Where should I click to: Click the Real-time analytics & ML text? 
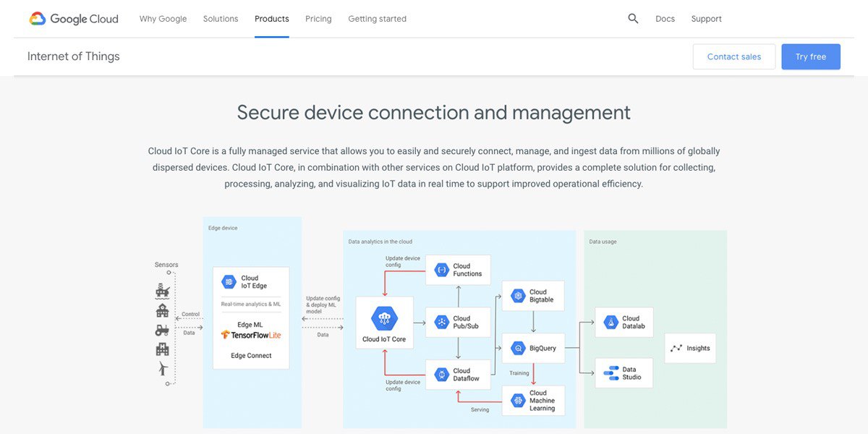251,305
